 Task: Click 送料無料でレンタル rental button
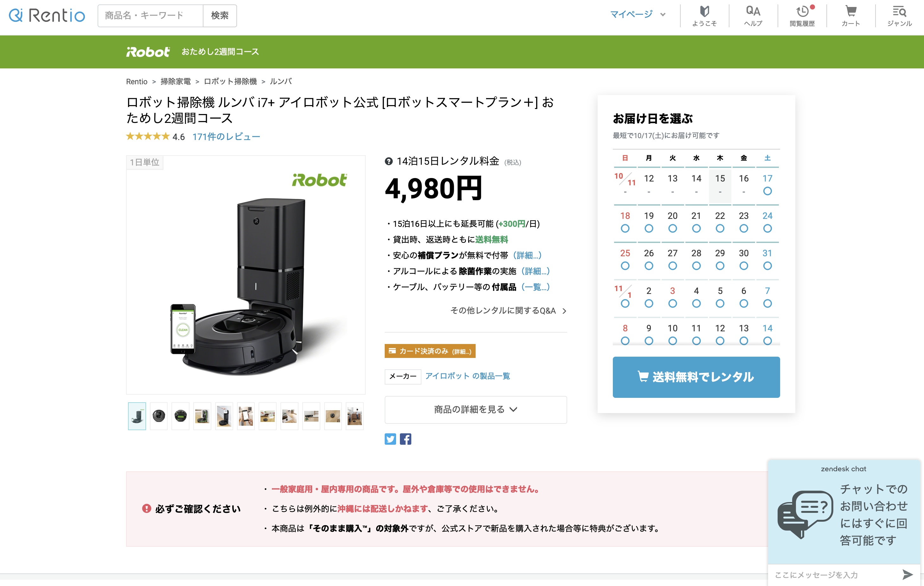[x=696, y=377]
